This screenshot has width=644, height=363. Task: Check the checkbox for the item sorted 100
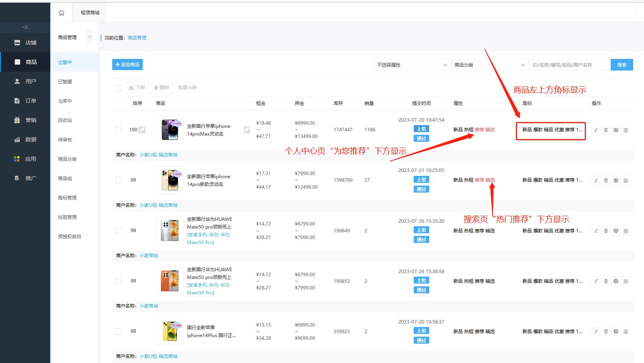[x=118, y=130]
